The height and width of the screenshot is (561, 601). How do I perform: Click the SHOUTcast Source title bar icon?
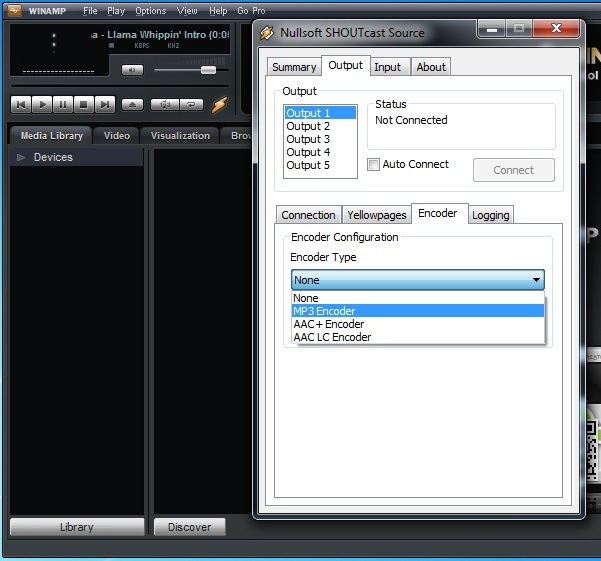coord(267,33)
